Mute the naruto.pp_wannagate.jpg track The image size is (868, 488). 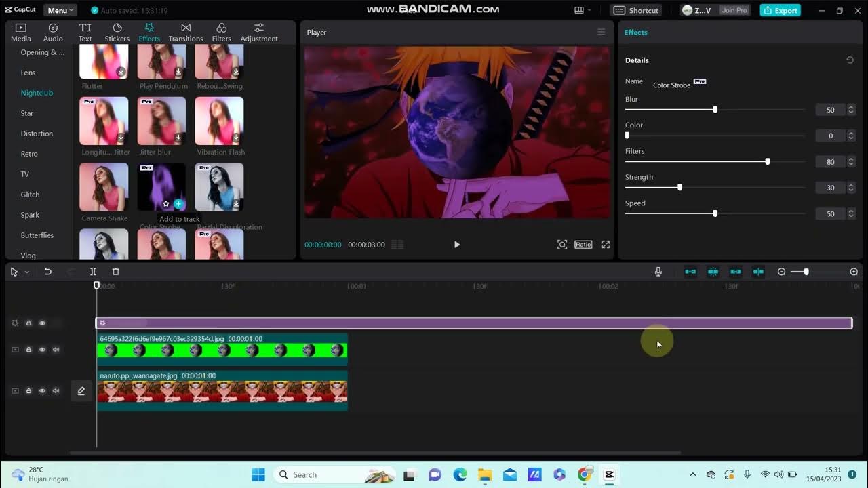point(56,391)
